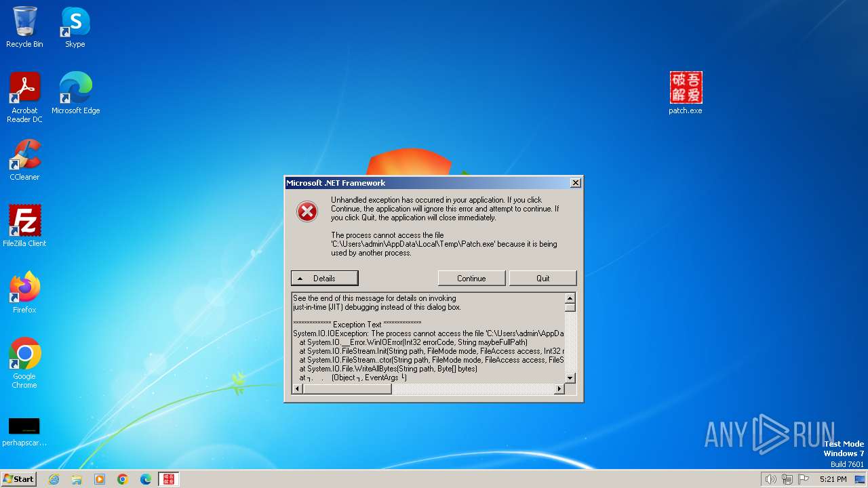Open Chrome from the taskbar
This screenshot has height=488, width=868.
click(123, 479)
